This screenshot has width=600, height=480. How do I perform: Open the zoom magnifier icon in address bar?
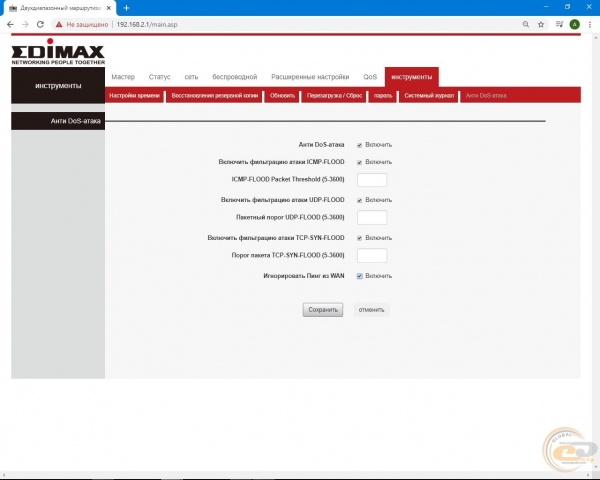[526, 24]
